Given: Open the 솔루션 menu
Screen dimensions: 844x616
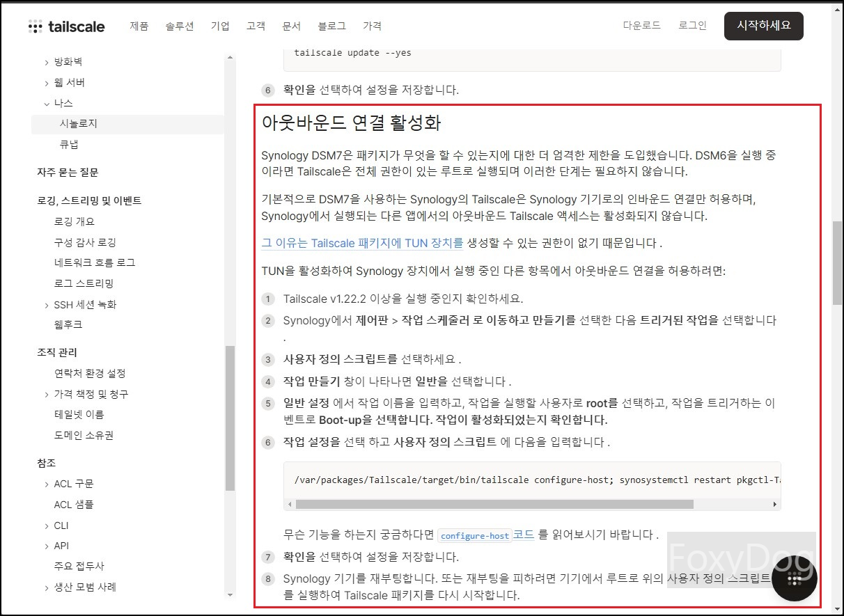Looking at the screenshot, I should pyautogui.click(x=180, y=26).
